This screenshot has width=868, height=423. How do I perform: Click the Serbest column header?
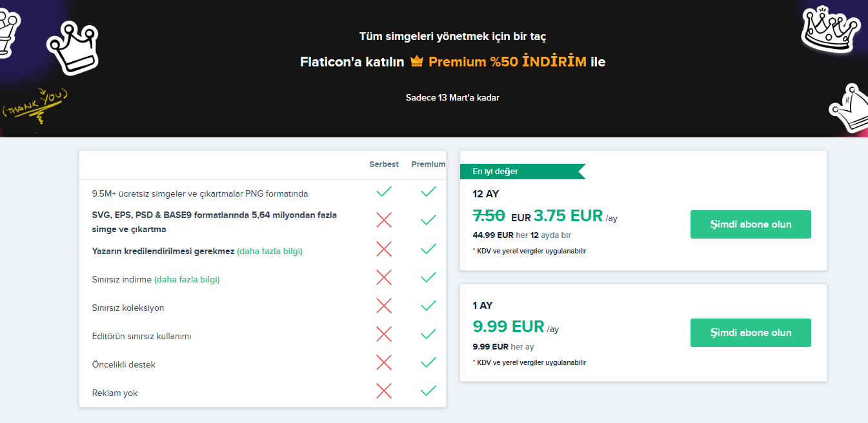point(384,164)
